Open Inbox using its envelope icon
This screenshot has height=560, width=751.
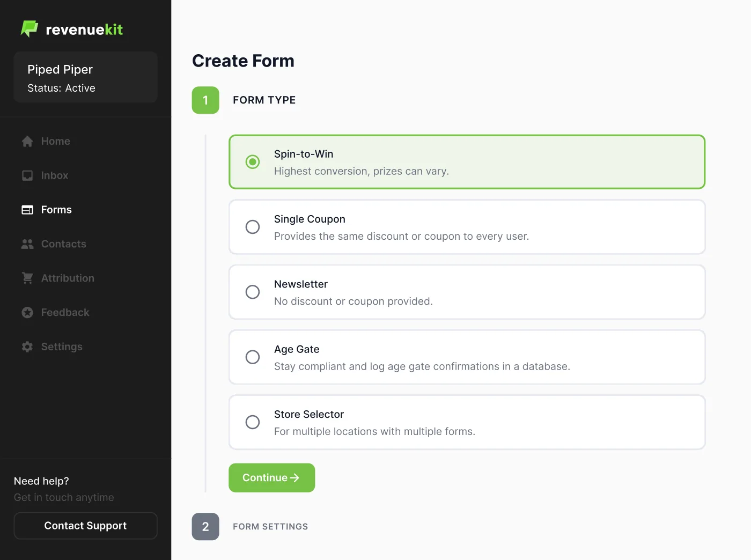coord(27,175)
